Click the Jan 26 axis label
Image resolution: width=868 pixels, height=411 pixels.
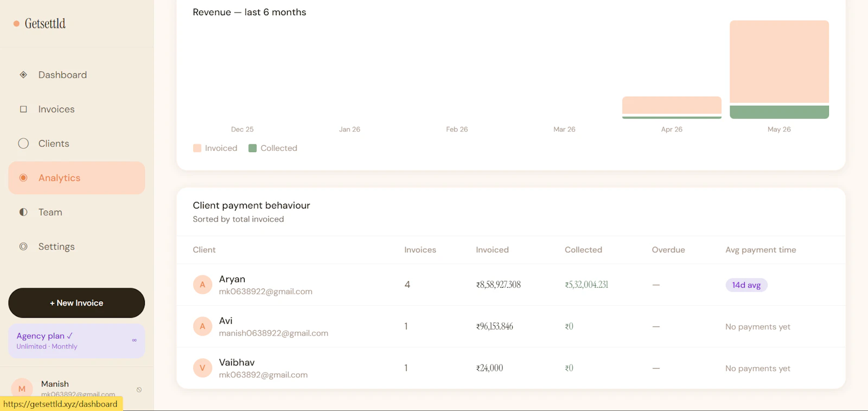coord(349,129)
